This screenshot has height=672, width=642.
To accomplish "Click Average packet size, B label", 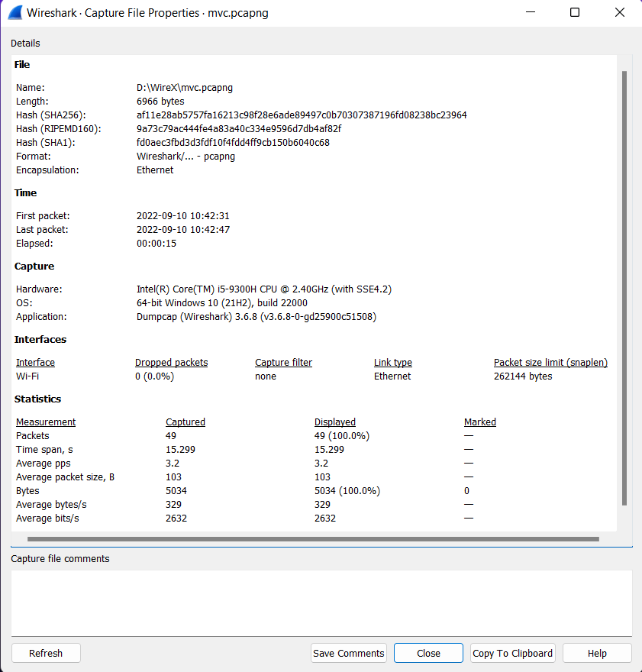I will tap(65, 477).
